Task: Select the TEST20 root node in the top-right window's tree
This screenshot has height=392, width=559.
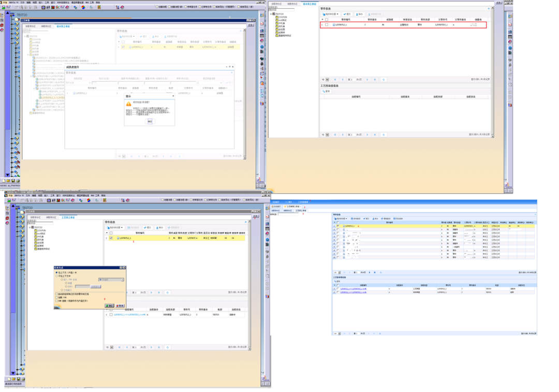Action: click(x=278, y=14)
